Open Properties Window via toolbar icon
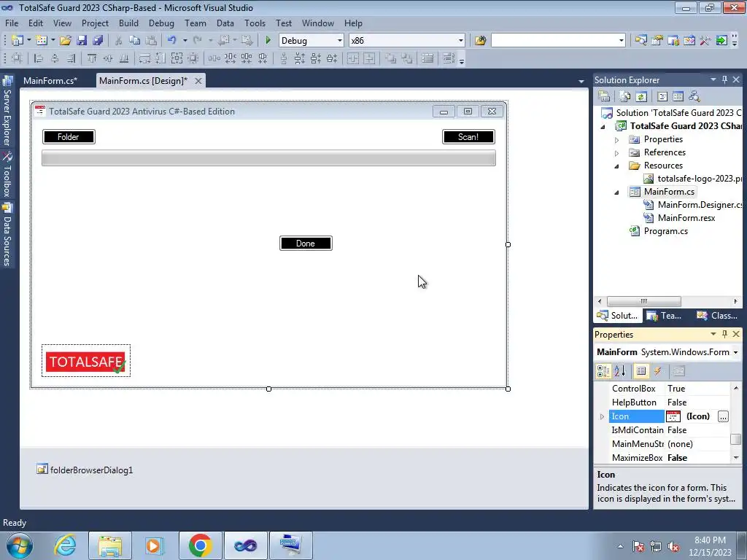 click(x=657, y=41)
